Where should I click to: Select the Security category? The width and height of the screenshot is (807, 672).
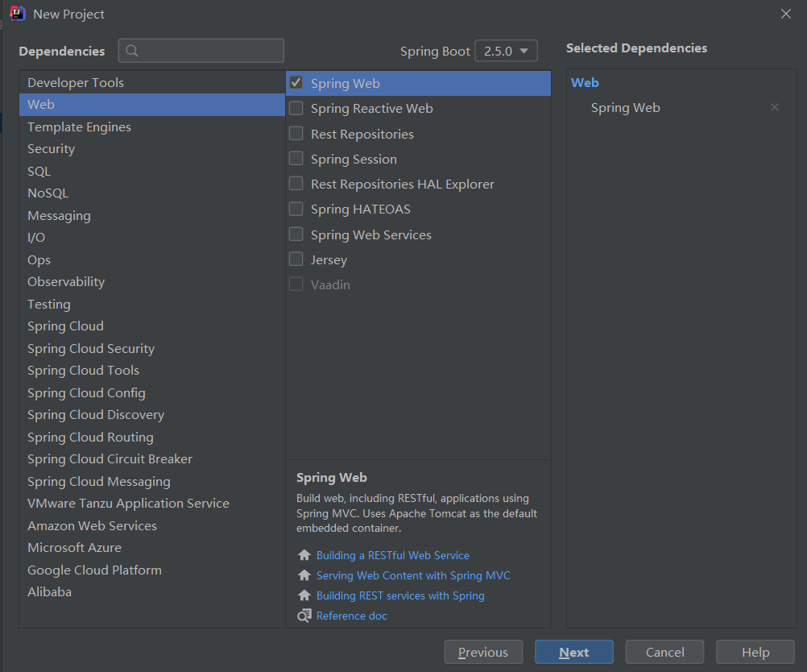pos(51,149)
